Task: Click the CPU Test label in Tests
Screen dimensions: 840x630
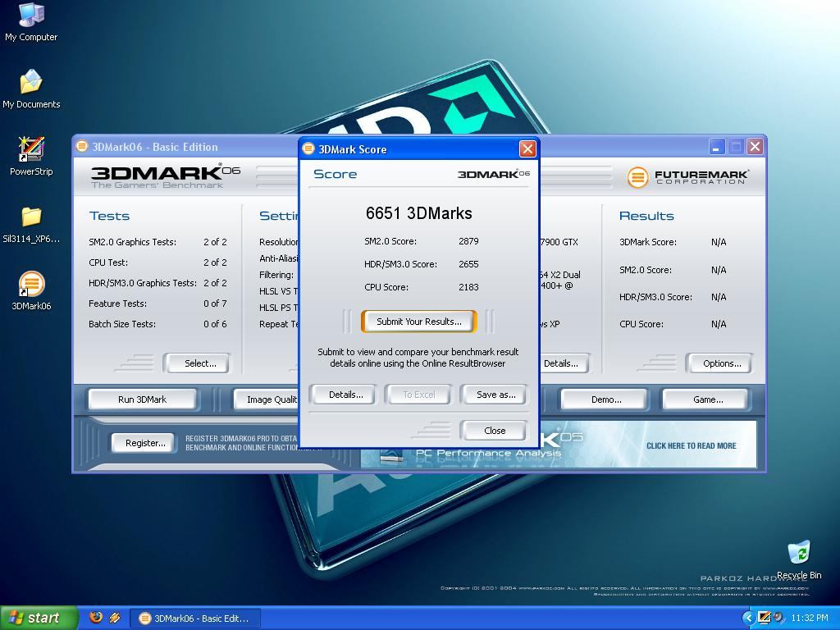Action: coord(108,262)
